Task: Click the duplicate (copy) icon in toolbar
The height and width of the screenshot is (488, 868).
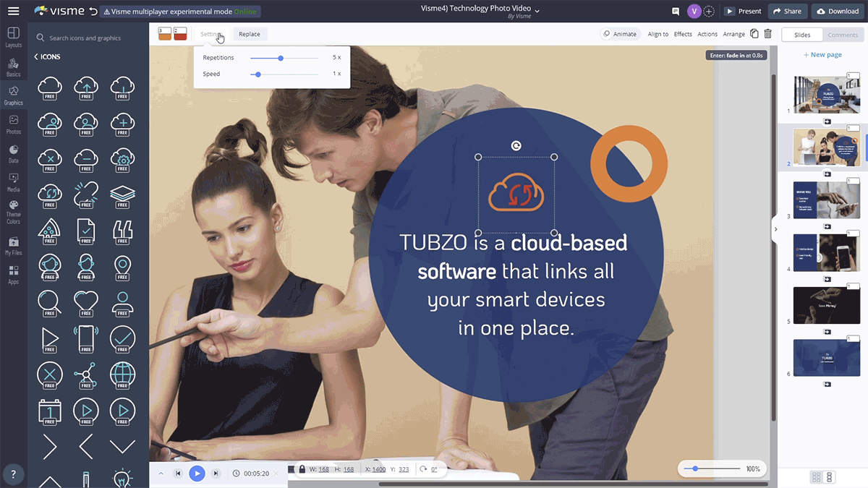Action: point(754,34)
